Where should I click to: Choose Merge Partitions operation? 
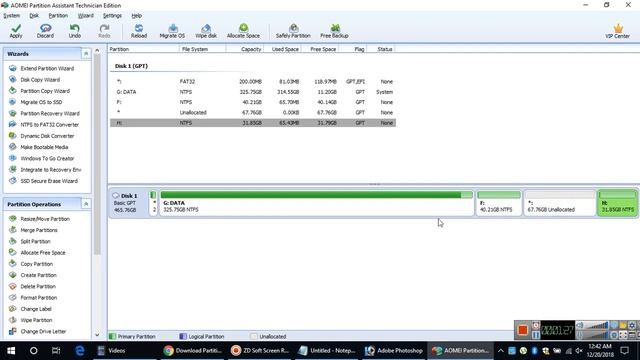39,230
